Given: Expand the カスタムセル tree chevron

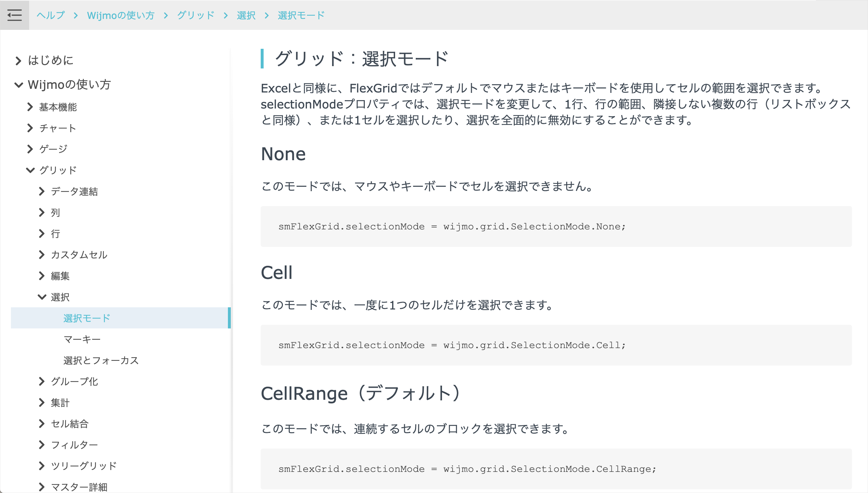Looking at the screenshot, I should point(42,255).
